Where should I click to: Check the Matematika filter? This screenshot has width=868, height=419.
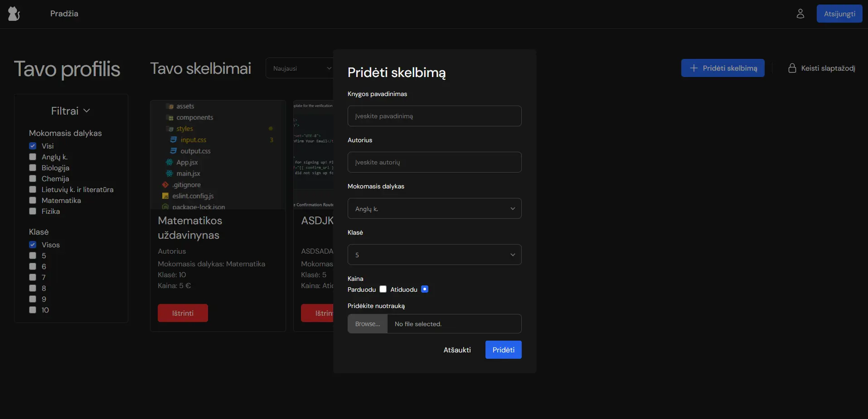pos(33,200)
